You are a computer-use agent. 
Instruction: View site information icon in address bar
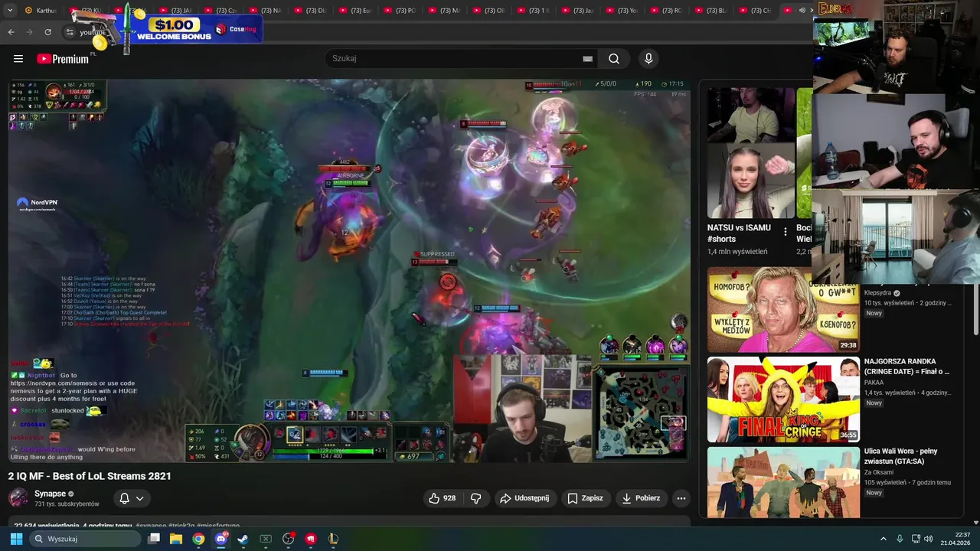[x=69, y=31]
